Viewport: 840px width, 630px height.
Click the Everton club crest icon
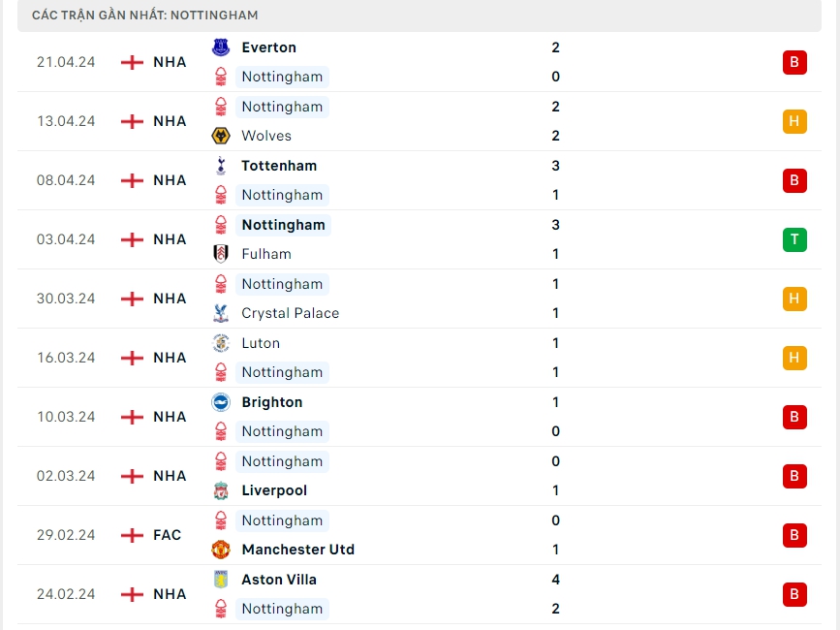(x=222, y=47)
